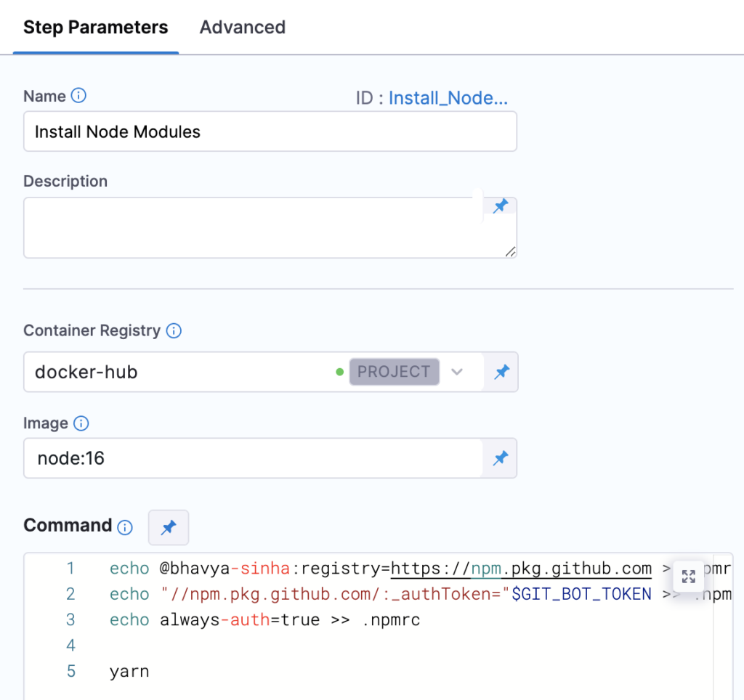Click the Name field info icon
The height and width of the screenshot is (700, 744).
(79, 97)
